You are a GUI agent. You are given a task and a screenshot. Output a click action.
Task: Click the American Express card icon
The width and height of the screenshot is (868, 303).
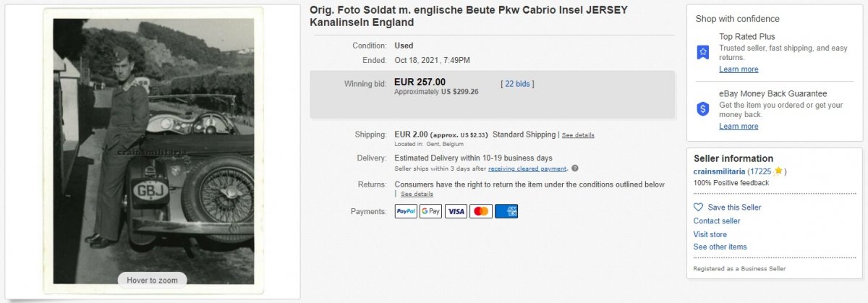coord(506,211)
